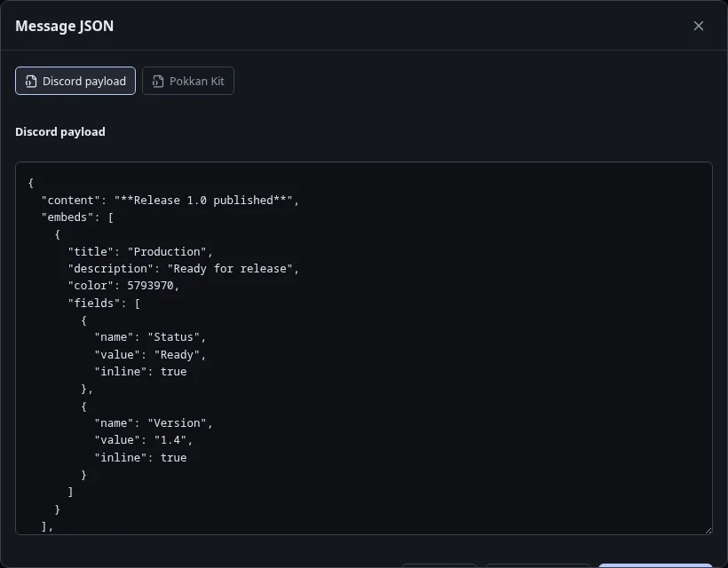Click the "inline": true line under Status
The width and height of the screenshot is (728, 568).
(x=140, y=372)
